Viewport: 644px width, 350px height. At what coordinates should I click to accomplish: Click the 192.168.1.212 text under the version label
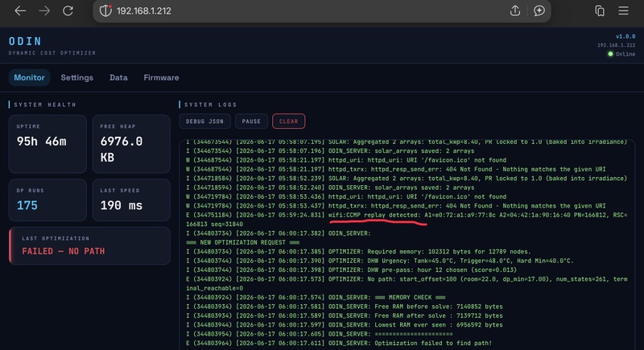tap(616, 45)
